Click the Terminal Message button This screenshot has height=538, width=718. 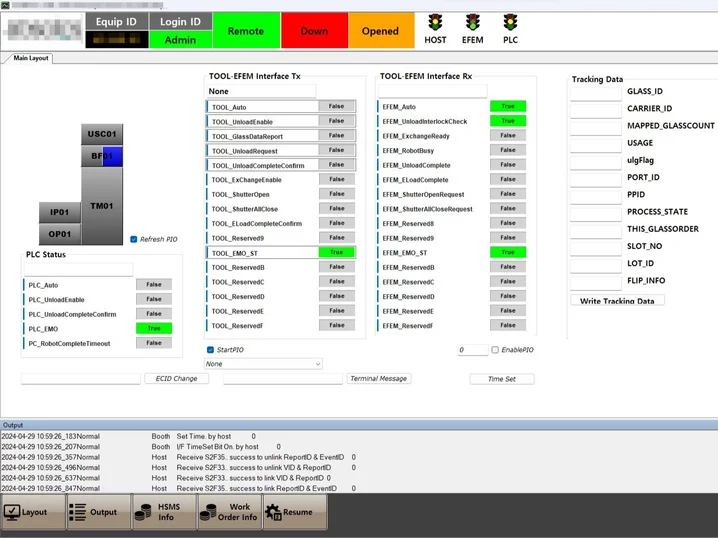379,379
